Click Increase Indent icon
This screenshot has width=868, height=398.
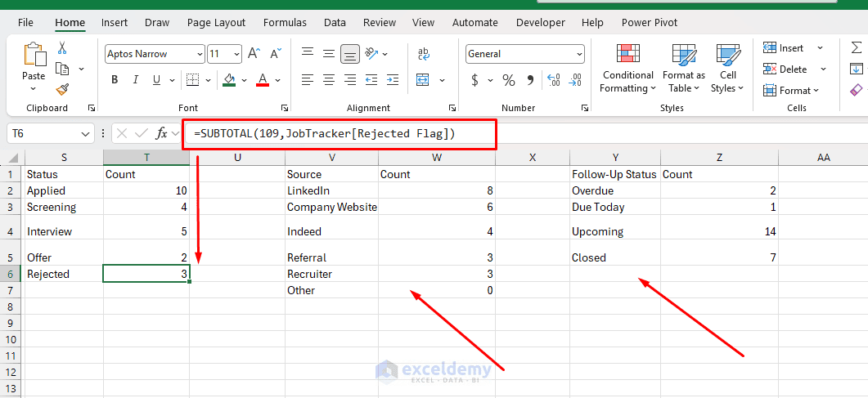pos(393,80)
